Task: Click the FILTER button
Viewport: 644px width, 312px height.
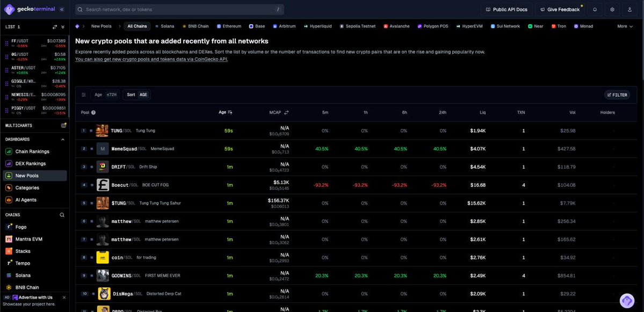Action: point(617,95)
